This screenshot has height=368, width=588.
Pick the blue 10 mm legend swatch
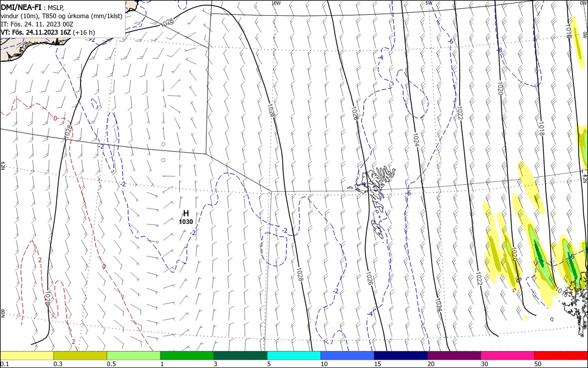[348, 356]
